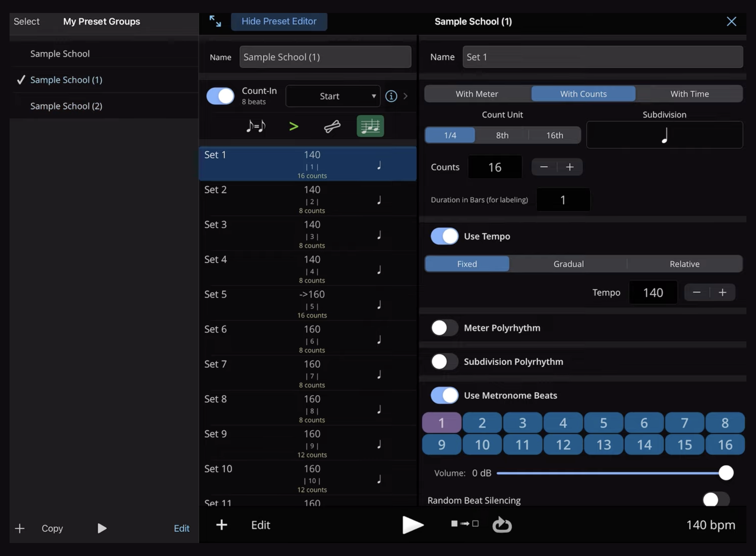Image resolution: width=756 pixels, height=556 pixels.
Task: Click the eighth-note equals swing icon
Action: click(x=256, y=127)
